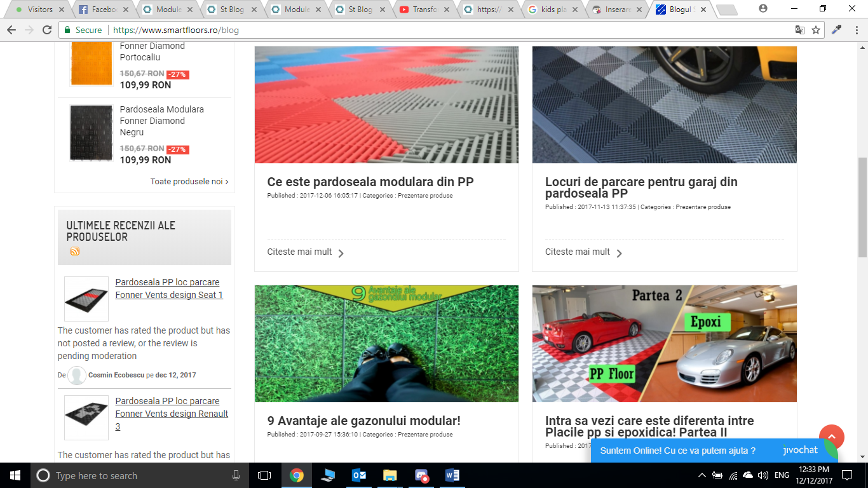Open Toate produsele noi link
This screenshot has width=868, height=488.
(x=189, y=182)
